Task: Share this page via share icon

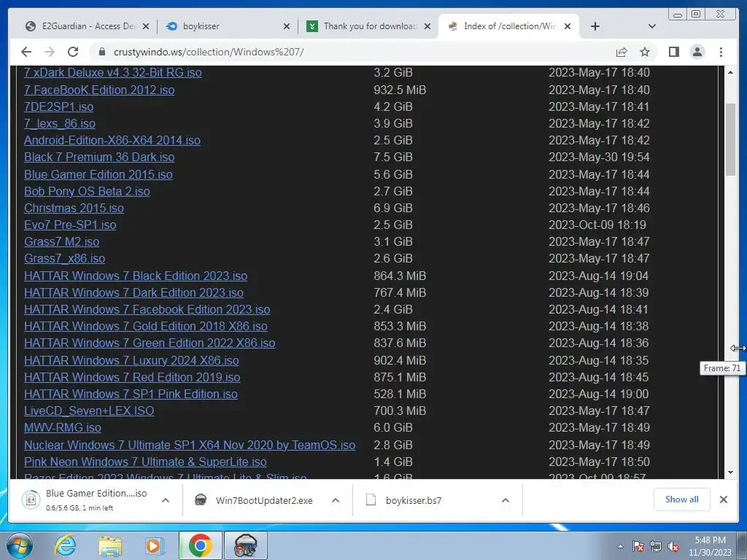Action: point(622,52)
